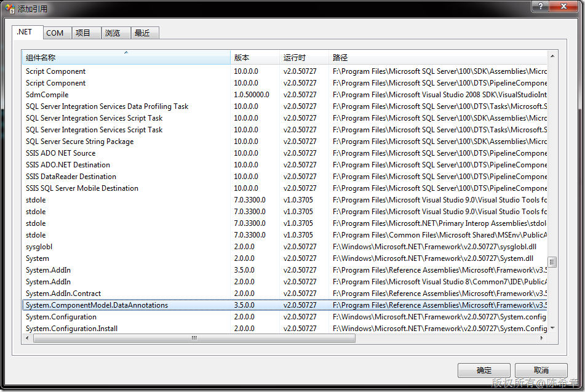Viewport: 585px width, 392px height.
Task: Click the vertical scrollbar up arrow
Action: pos(552,56)
